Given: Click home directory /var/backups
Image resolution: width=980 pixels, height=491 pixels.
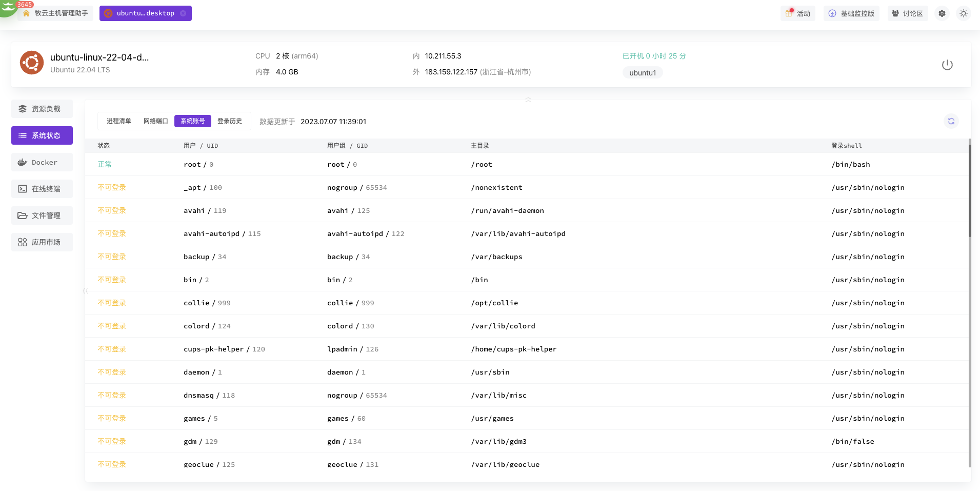Looking at the screenshot, I should click(x=496, y=257).
